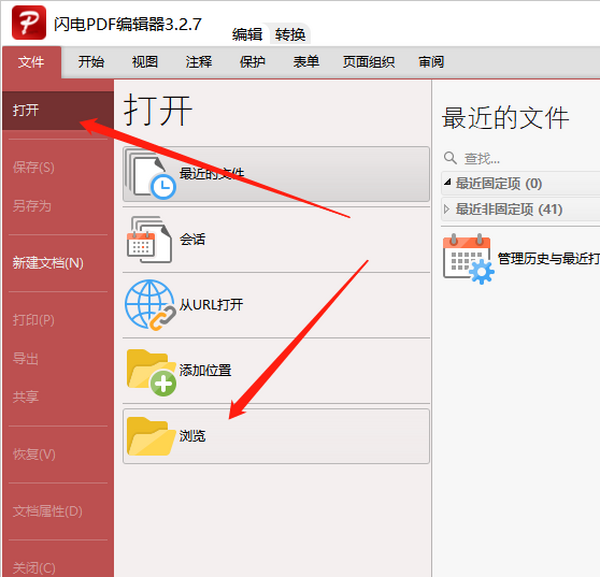This screenshot has width=600, height=577.
Task: Choose 恢复(V) in the sidebar
Action: [34, 455]
